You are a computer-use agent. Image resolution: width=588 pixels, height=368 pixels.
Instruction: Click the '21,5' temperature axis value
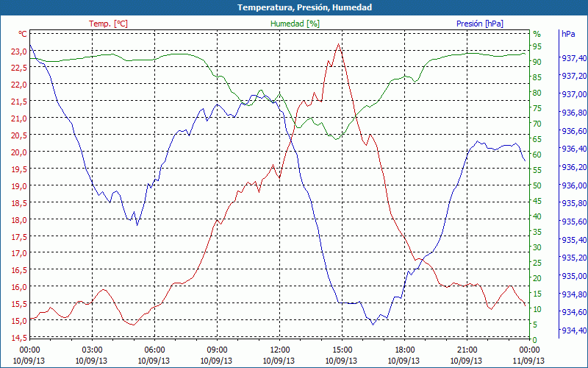[20, 102]
